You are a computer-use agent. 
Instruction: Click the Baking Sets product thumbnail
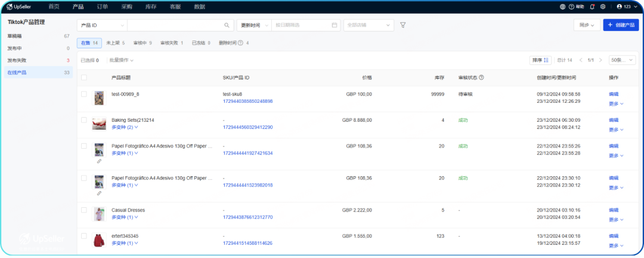click(99, 124)
